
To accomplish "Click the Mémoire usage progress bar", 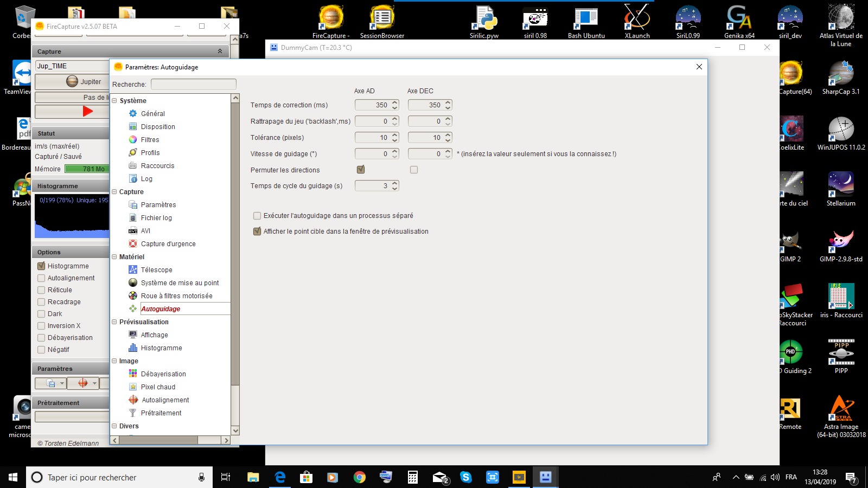I will [x=87, y=169].
